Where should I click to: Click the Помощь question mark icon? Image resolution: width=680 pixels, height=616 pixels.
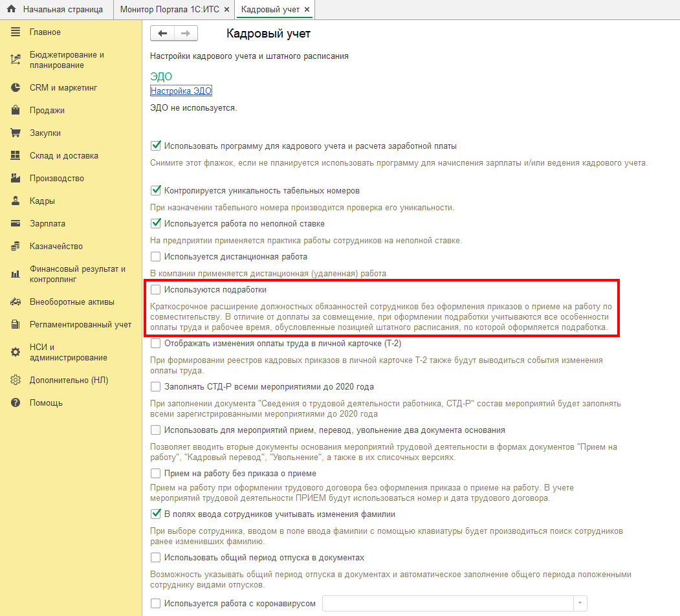point(16,402)
